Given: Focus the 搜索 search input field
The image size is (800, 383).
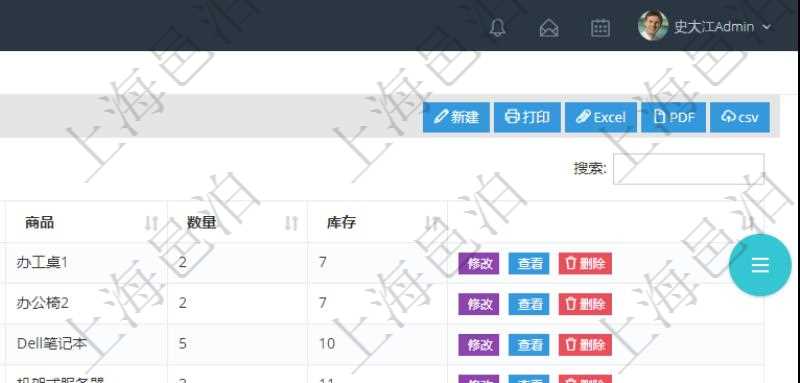Looking at the screenshot, I should tap(688, 169).
